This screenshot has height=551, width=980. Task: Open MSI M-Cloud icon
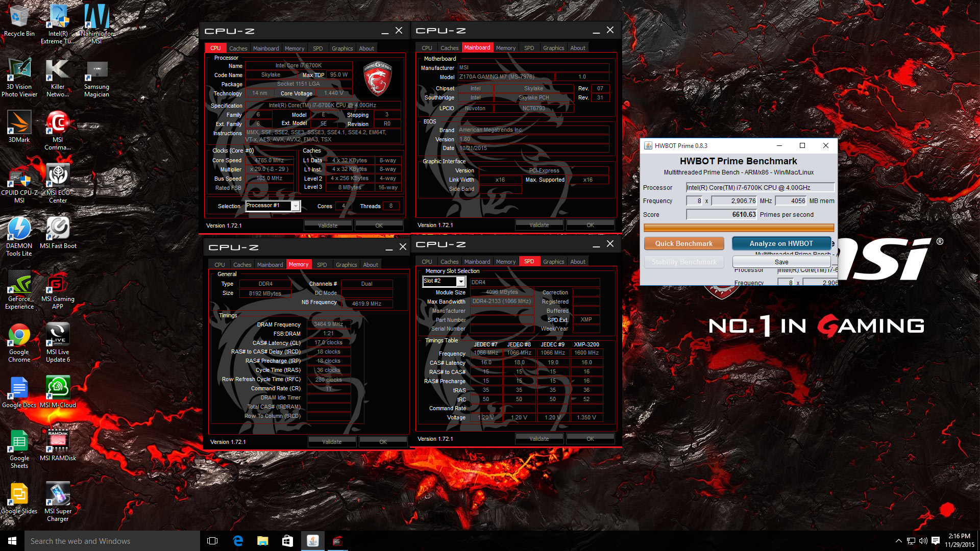(58, 391)
